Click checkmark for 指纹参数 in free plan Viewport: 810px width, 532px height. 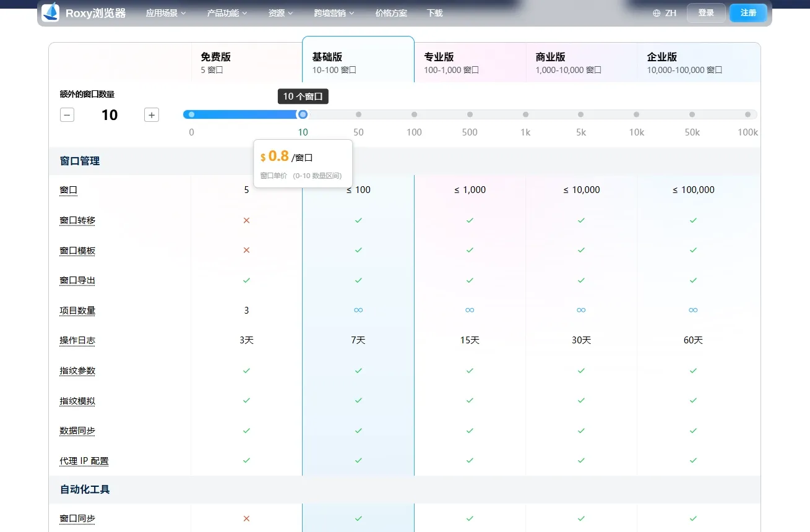click(x=246, y=371)
